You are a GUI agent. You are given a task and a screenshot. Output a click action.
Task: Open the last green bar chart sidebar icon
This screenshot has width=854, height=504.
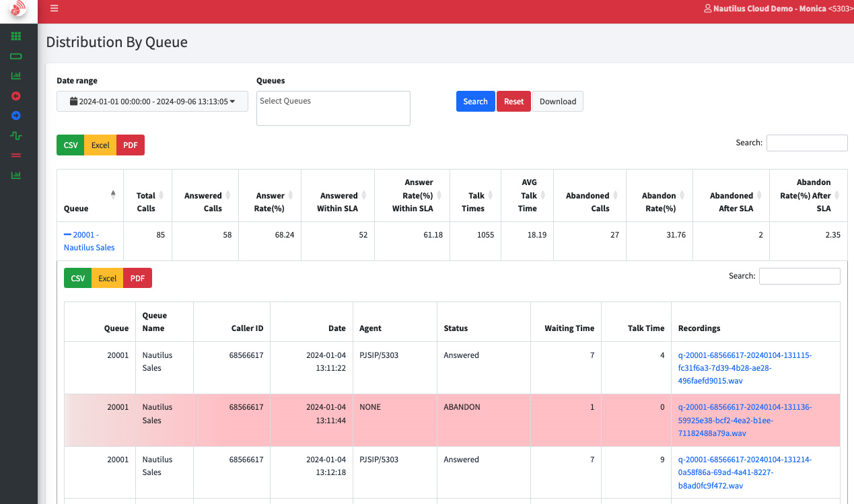pos(16,175)
